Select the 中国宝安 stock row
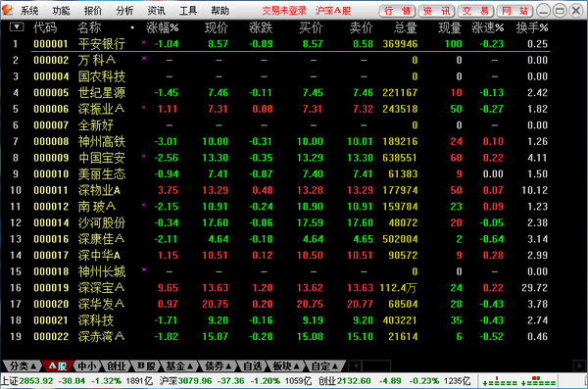This screenshot has height=389, width=588. coord(279,158)
